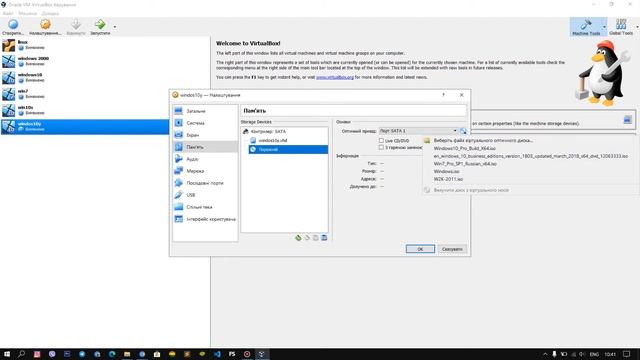Open Global Tools in the top right

(621, 27)
